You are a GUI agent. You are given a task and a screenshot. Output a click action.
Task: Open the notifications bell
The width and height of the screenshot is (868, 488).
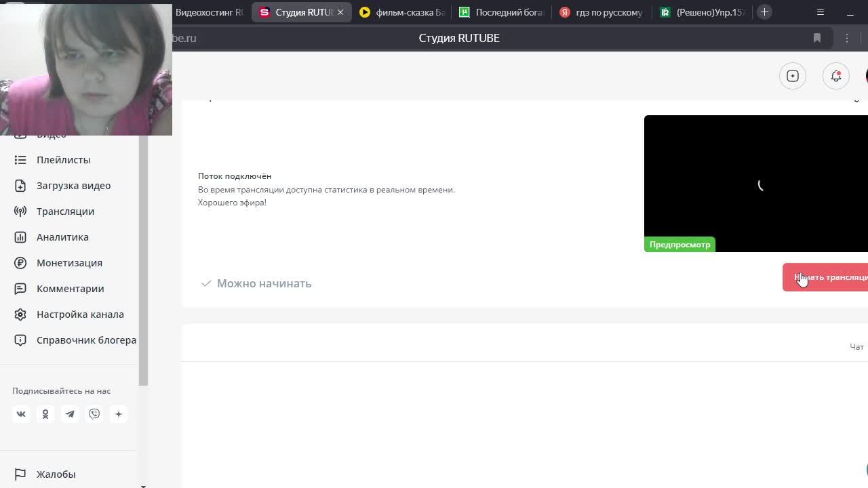point(836,76)
